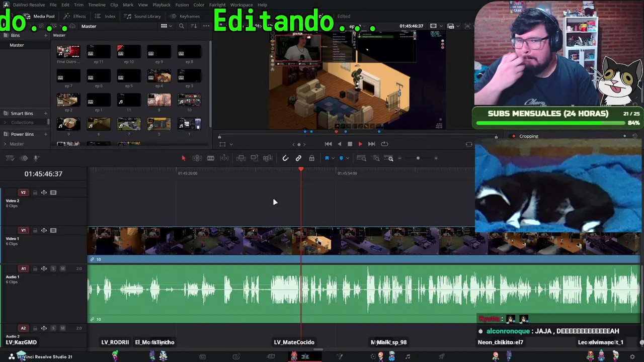644x362 pixels.
Task: Select the Trim Edit Mode tool
Action: pyautogui.click(x=197, y=158)
